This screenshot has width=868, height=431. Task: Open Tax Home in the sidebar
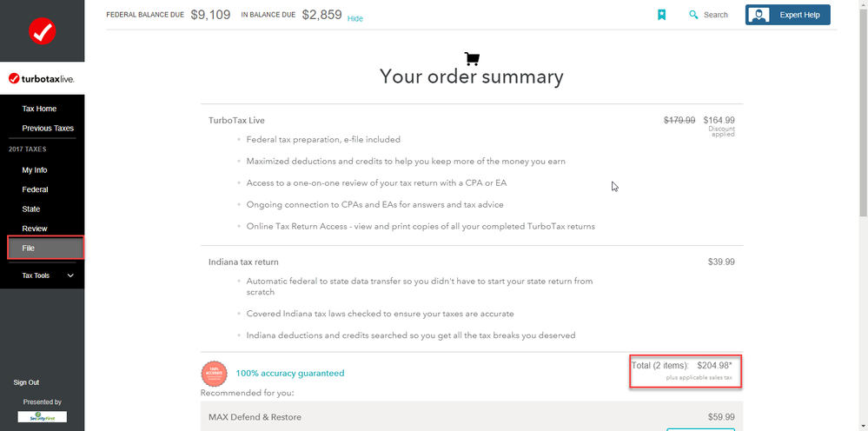click(x=39, y=109)
